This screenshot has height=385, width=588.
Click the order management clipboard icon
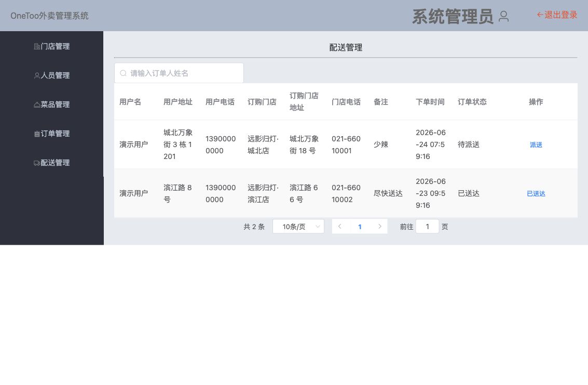[37, 134]
